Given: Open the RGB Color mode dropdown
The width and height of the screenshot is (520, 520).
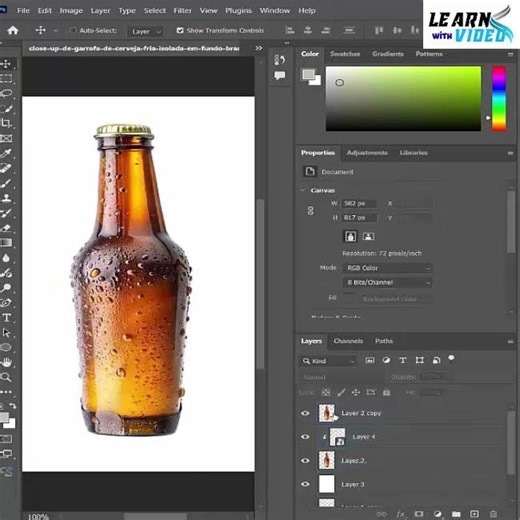Looking at the screenshot, I should coord(387,268).
